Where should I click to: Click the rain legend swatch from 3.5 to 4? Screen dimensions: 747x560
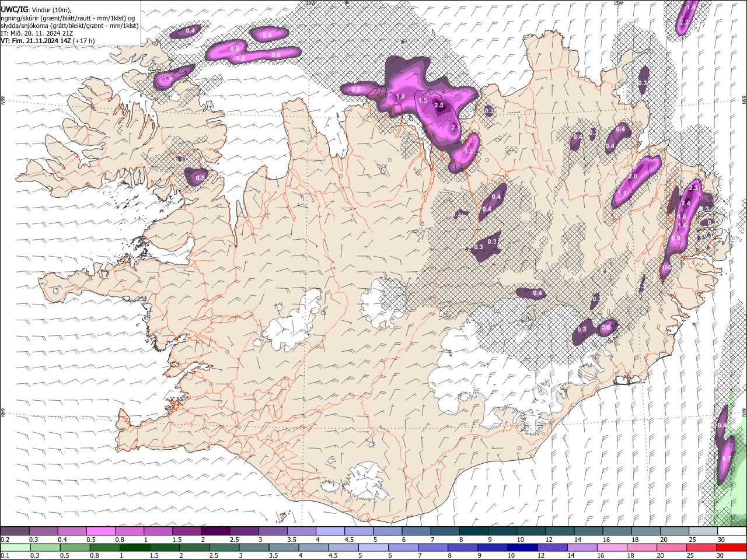(x=283, y=547)
